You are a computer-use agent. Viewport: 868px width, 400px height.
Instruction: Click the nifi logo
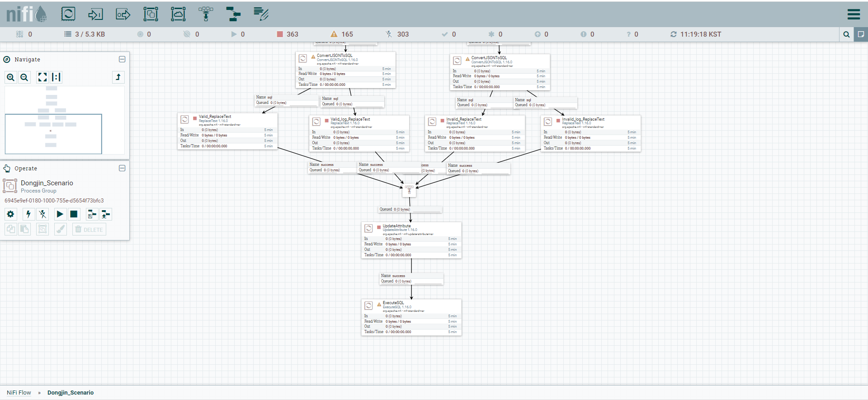click(26, 14)
